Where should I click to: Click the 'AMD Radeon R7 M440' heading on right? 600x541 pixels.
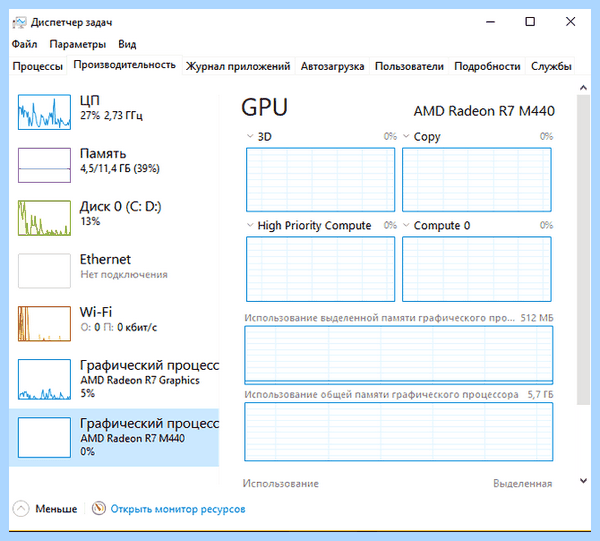pyautogui.click(x=484, y=111)
